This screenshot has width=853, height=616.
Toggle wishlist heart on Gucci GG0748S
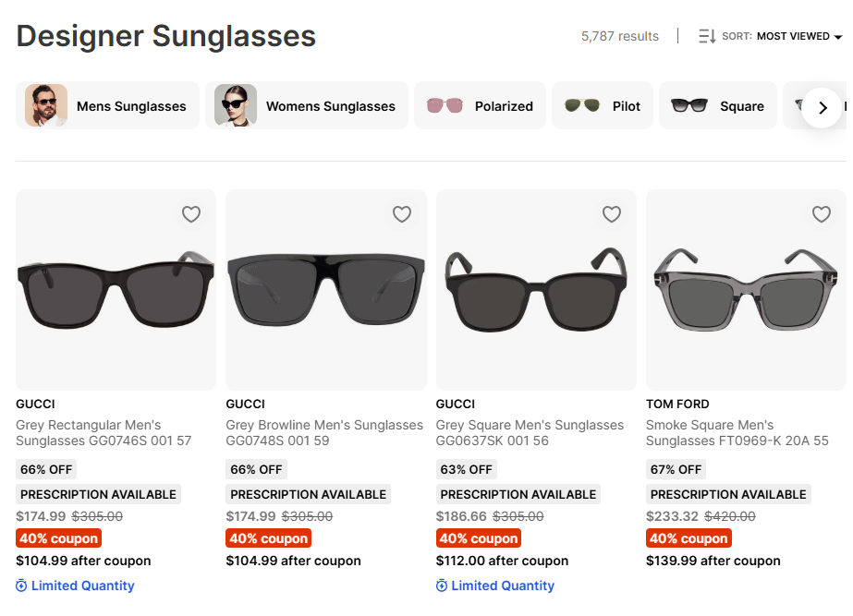402,214
